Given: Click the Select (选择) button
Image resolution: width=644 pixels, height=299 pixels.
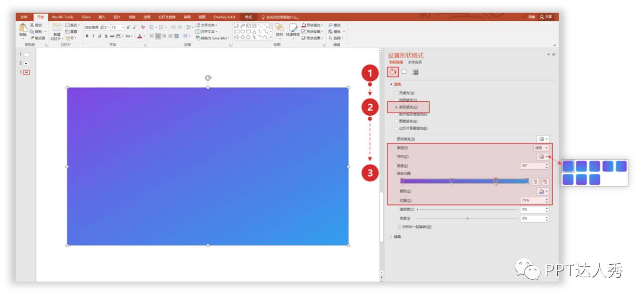Looking at the screenshot, I should coord(336,38).
